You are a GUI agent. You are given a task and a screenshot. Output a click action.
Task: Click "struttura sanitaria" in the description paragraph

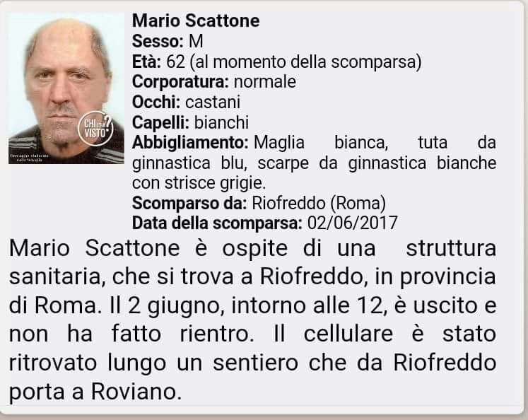coord(252,262)
